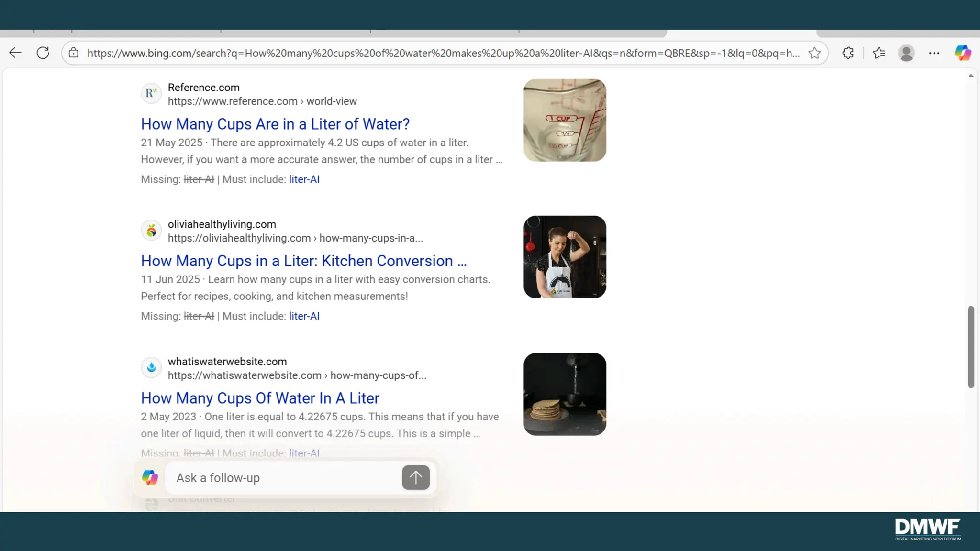Click the Copilot logo beside follow-up box
This screenshot has width=980, height=551.
[x=150, y=477]
